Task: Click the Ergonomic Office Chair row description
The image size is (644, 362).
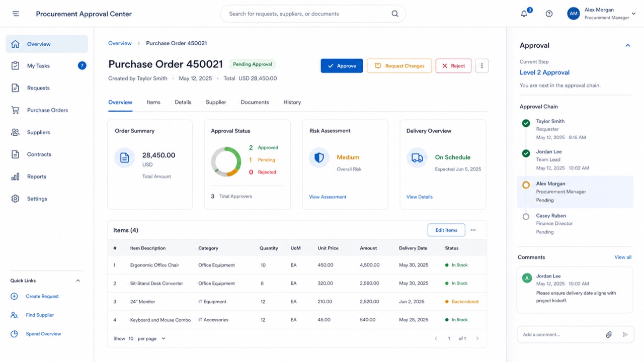Action: coord(154,265)
